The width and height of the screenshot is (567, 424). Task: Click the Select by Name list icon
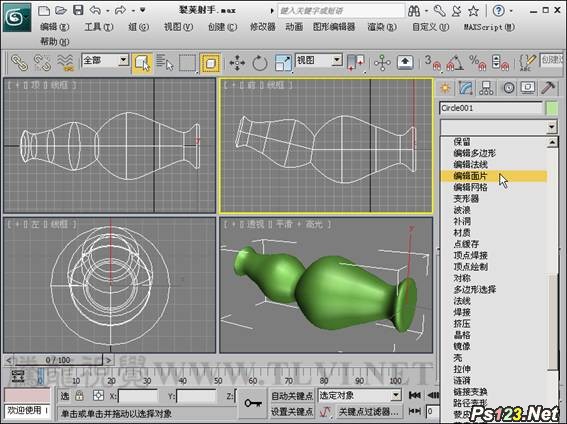click(x=165, y=63)
